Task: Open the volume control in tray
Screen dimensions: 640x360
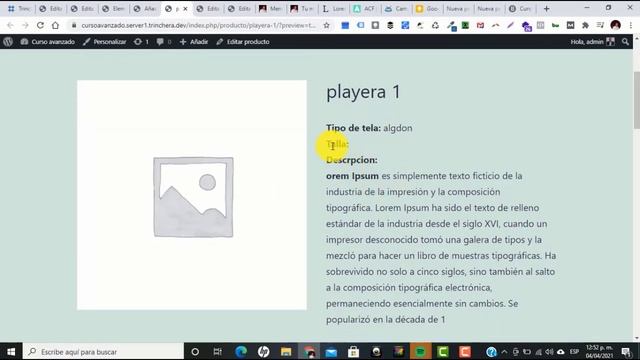Action: coord(549,352)
